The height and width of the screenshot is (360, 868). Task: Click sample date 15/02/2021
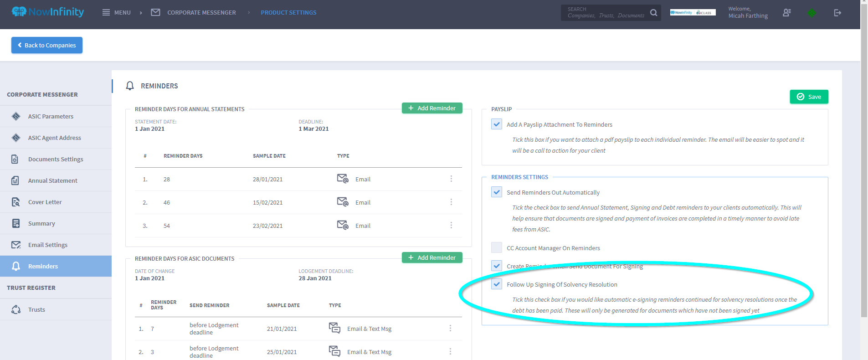point(267,202)
